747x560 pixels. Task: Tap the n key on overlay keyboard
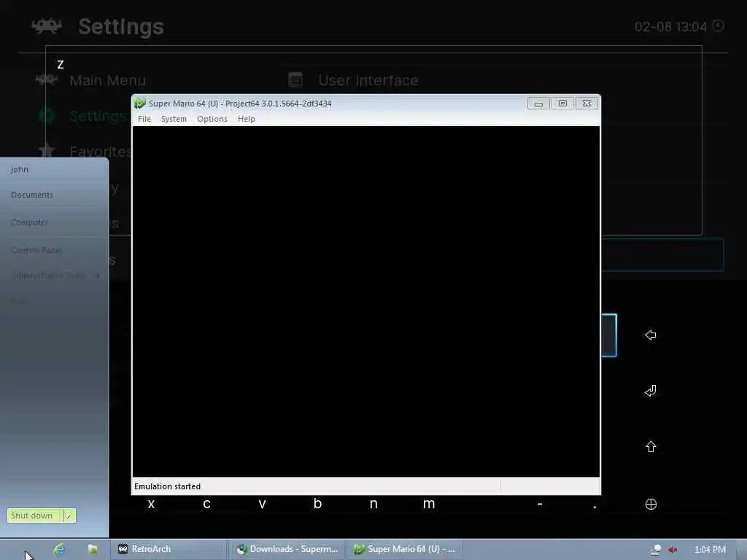pos(373,504)
